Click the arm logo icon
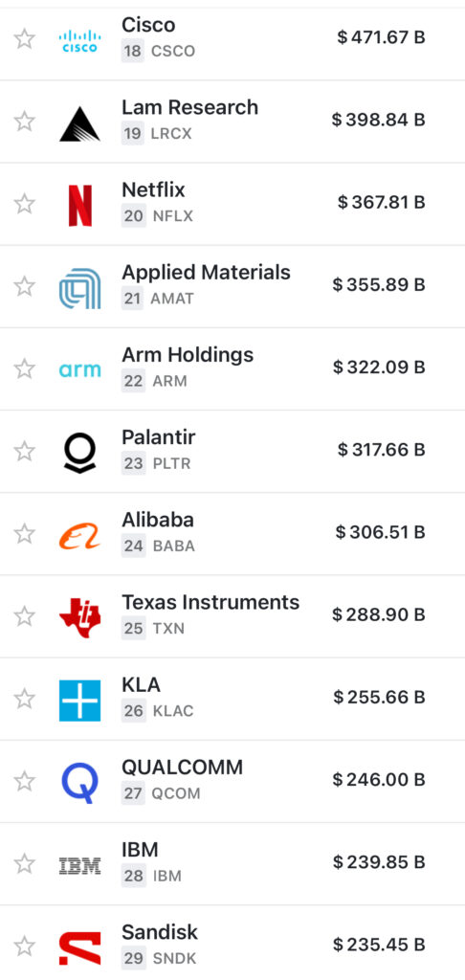Image resolution: width=465 pixels, height=980 pixels. click(x=79, y=370)
